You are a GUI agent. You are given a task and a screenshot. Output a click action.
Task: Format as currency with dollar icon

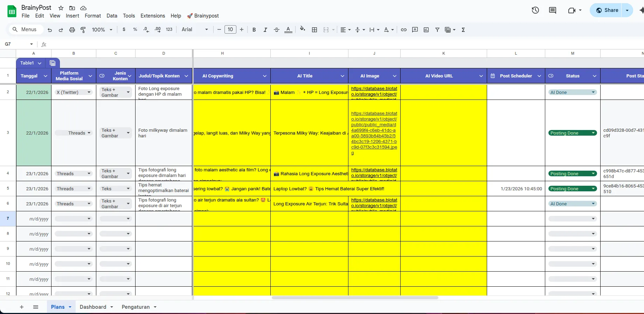coord(124,29)
